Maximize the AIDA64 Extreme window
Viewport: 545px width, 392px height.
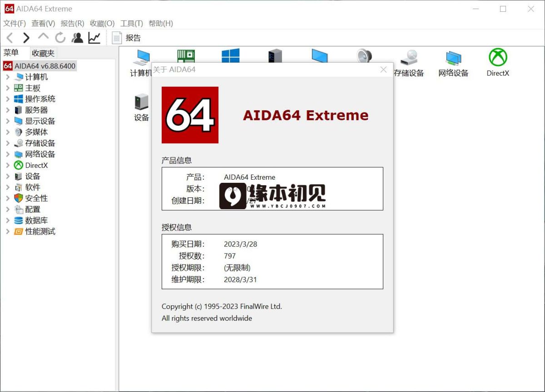click(x=503, y=9)
